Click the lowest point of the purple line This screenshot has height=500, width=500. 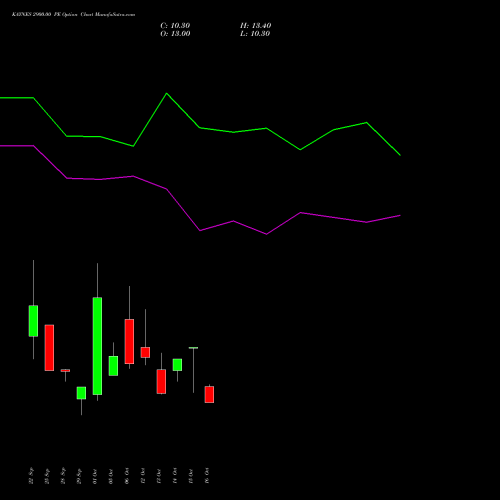pyautogui.click(x=266, y=234)
